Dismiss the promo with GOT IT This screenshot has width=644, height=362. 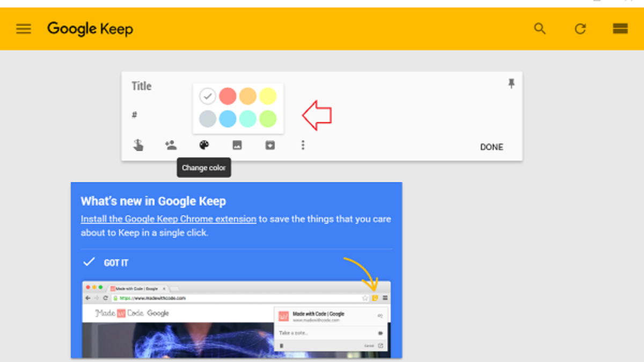pos(105,263)
